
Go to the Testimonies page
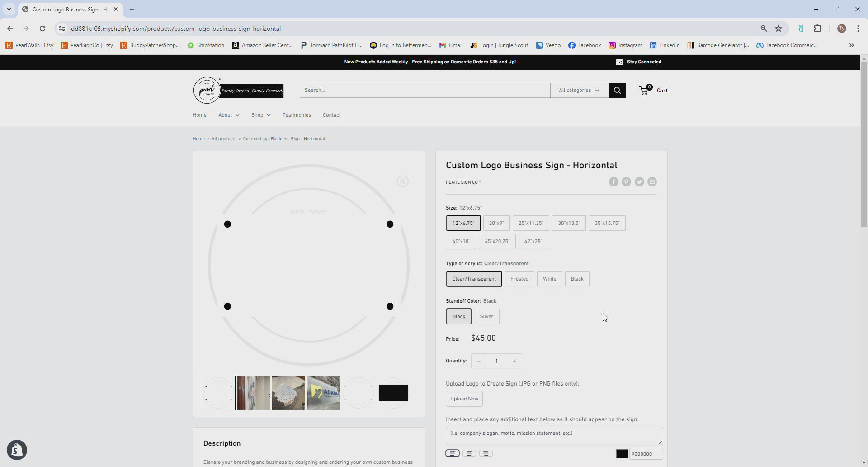297,115
